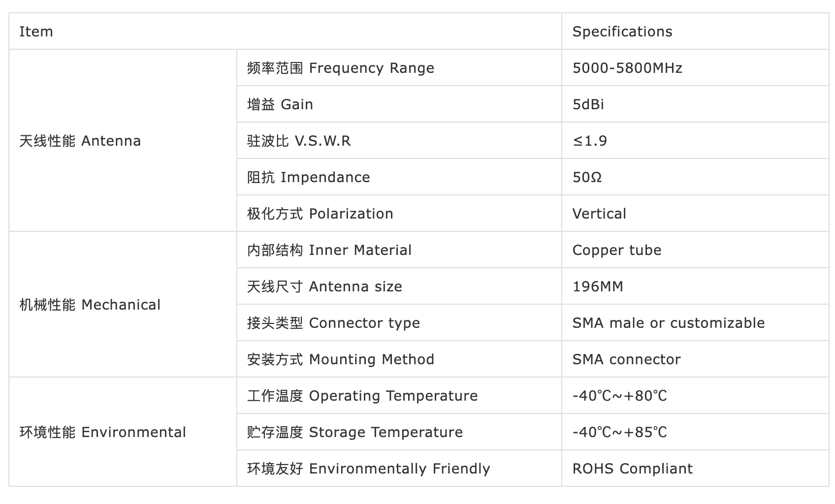Viewport: 835px width, 504px height.
Task: Select the V.S.W.R label cell
Action: (298, 141)
